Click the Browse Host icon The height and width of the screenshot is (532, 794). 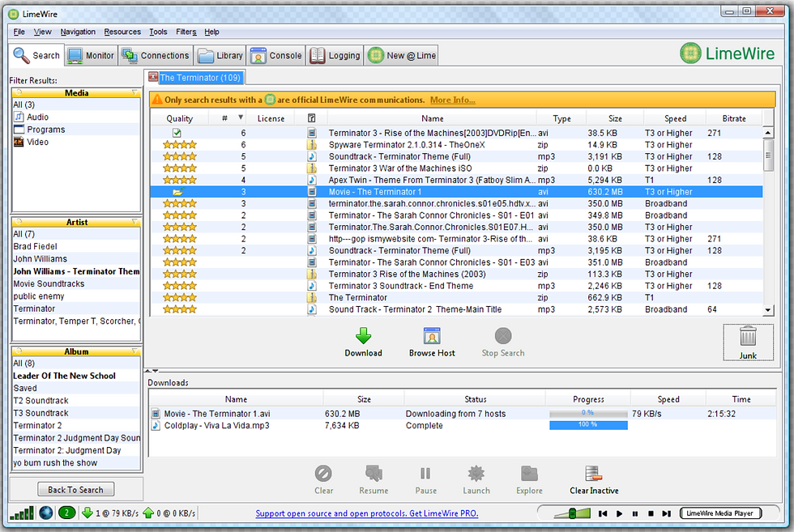(431, 336)
